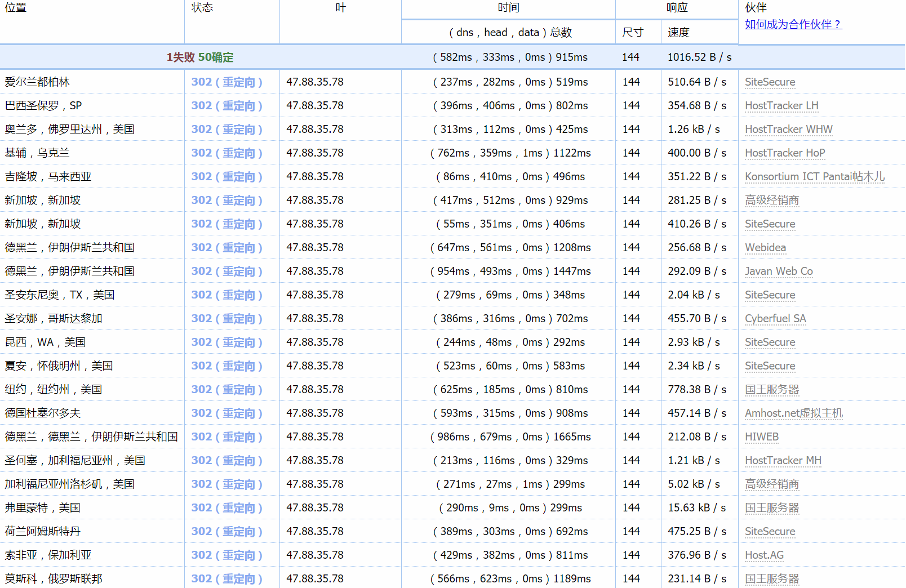Click the 302 status for 莫斯科，俄罗斯联邦

(x=226, y=579)
